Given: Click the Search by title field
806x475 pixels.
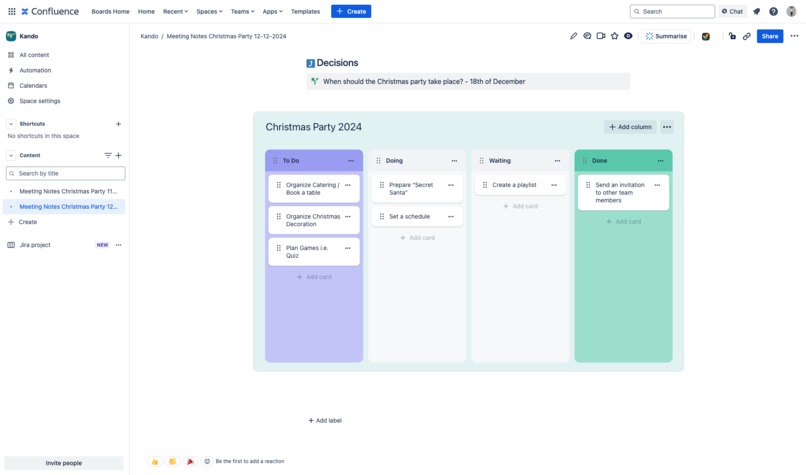Looking at the screenshot, I should coord(65,173).
